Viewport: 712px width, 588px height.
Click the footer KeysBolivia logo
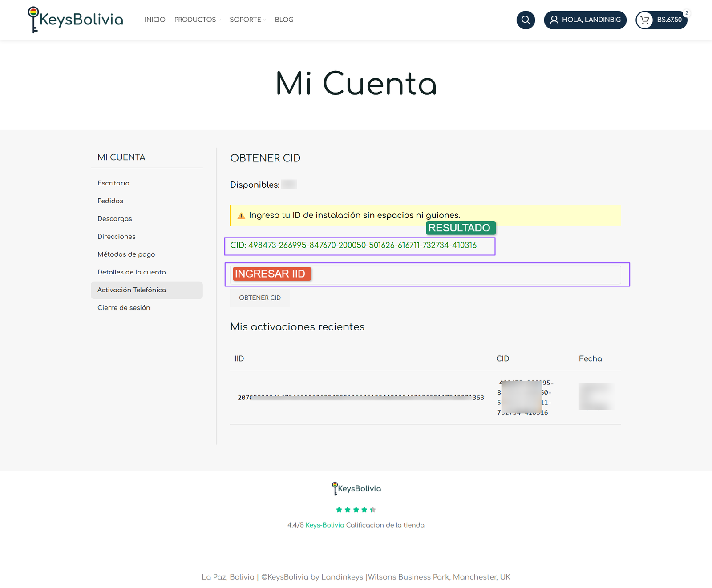[x=356, y=488]
